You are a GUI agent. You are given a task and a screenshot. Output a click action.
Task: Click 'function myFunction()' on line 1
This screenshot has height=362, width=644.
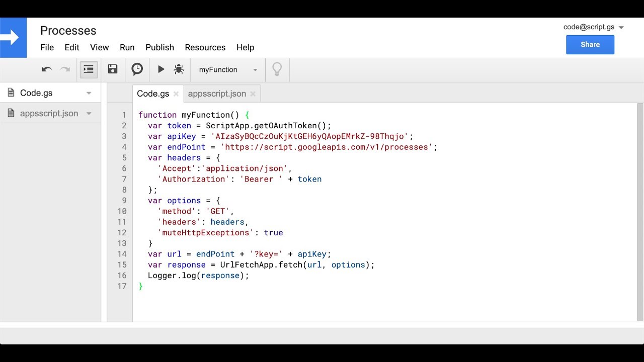[189, 115]
